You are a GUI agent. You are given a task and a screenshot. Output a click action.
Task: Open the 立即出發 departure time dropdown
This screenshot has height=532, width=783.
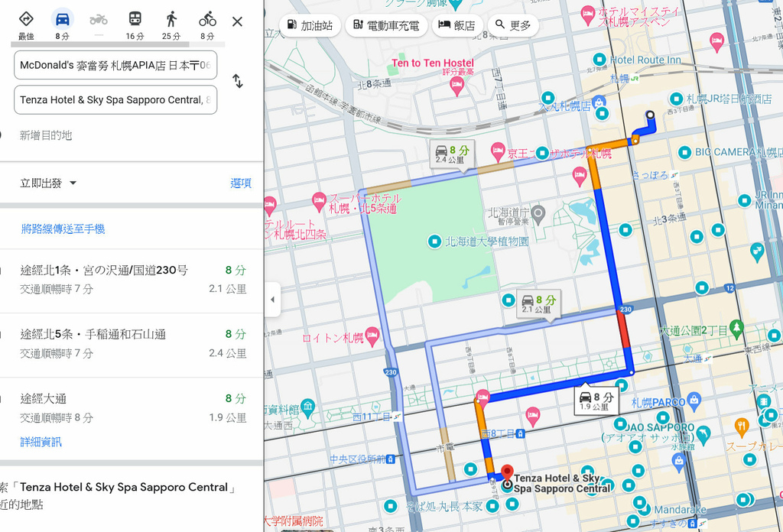click(x=48, y=183)
